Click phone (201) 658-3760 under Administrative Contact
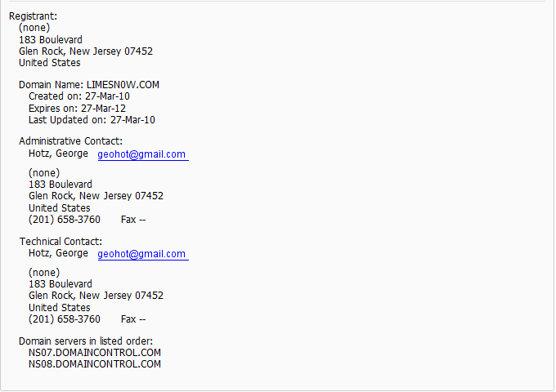Viewport: 556px width, 392px height. click(x=65, y=220)
